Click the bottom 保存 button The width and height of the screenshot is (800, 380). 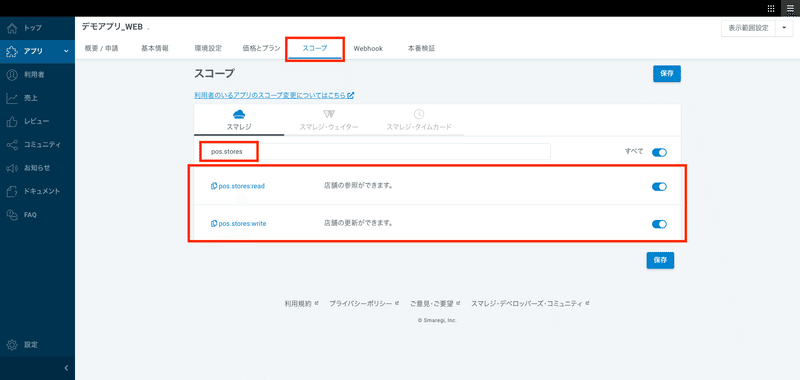[x=660, y=260]
